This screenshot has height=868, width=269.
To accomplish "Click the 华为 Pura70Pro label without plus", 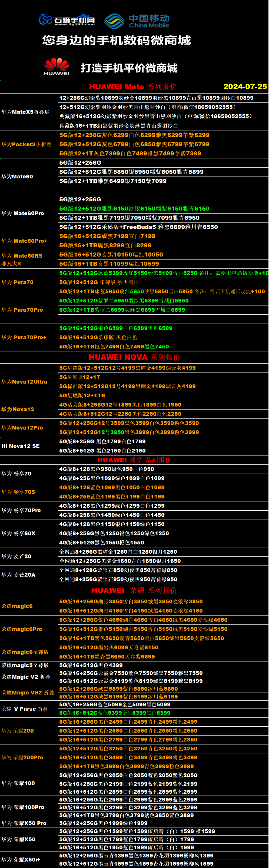I will (x=22, y=310).
